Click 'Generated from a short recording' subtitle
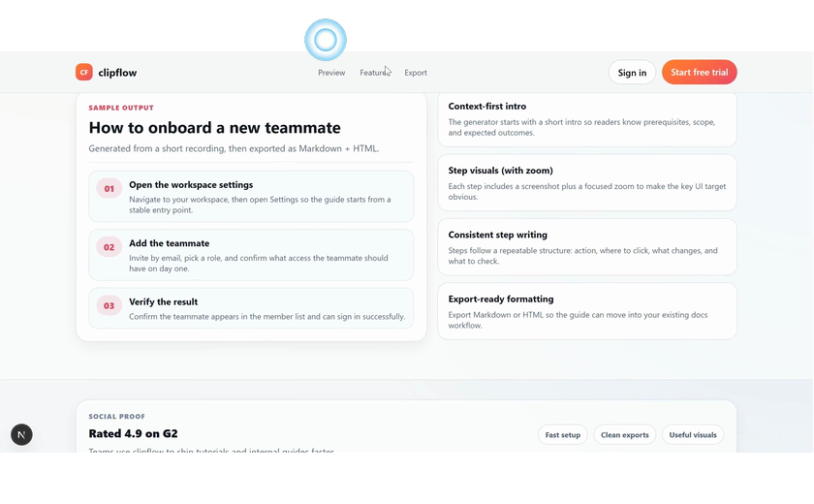 point(234,148)
